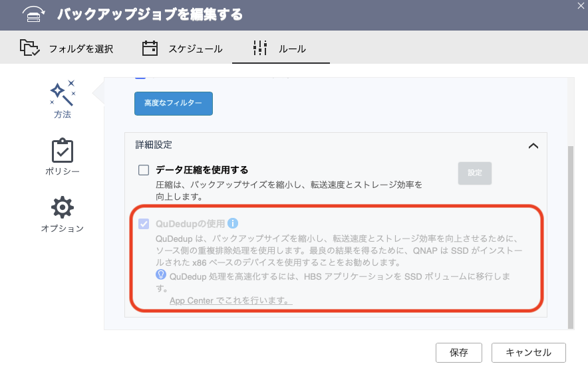Enable the データ圧縮を使用する checkbox
Screen dimensions: 588x372
144,170
